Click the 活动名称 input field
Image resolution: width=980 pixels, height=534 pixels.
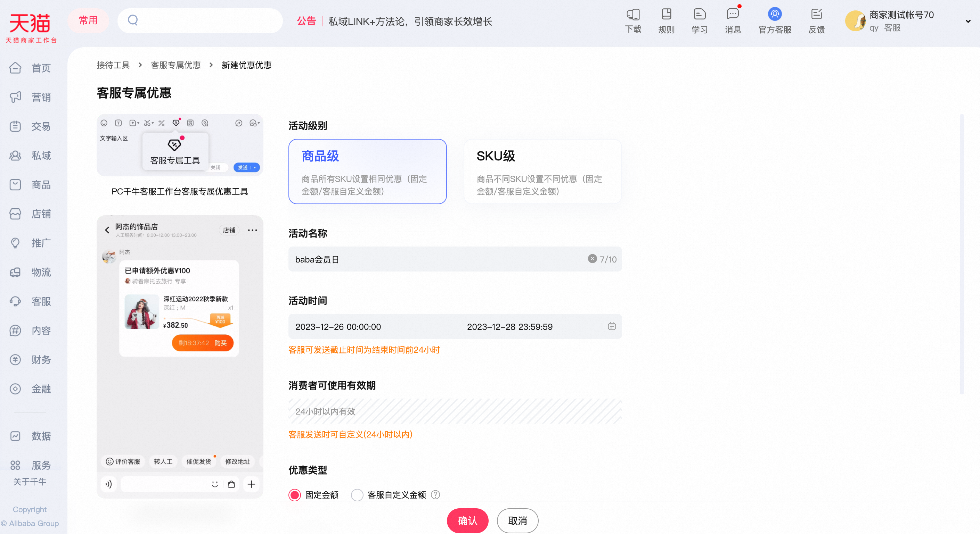point(455,259)
